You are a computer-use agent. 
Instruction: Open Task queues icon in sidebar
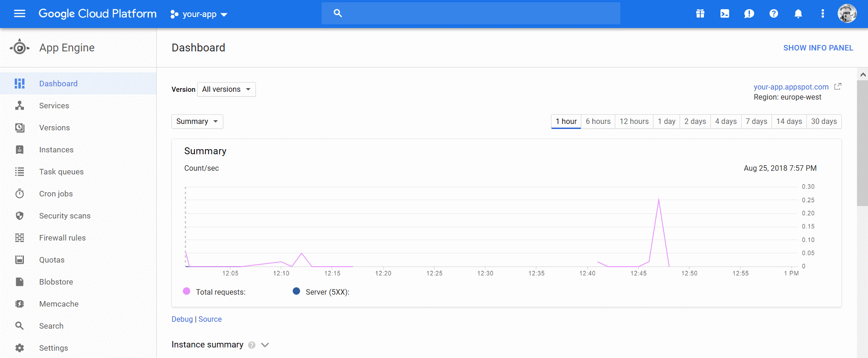19,172
